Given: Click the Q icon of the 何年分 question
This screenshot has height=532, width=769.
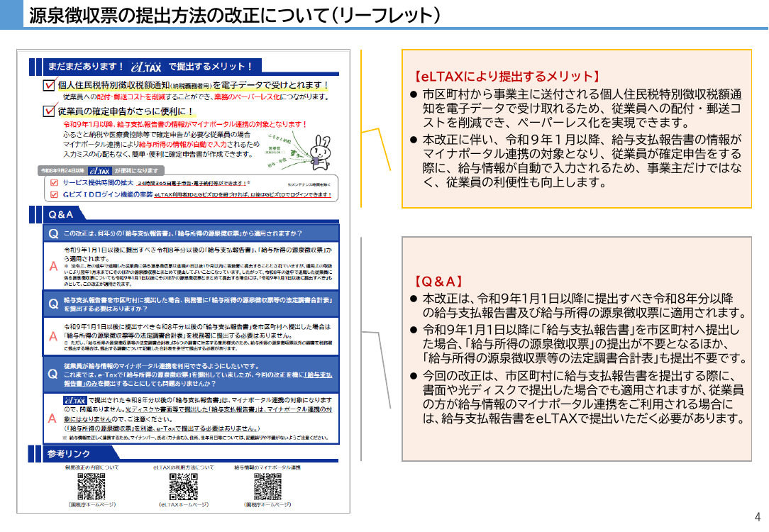Looking at the screenshot, I should pyautogui.click(x=53, y=234).
